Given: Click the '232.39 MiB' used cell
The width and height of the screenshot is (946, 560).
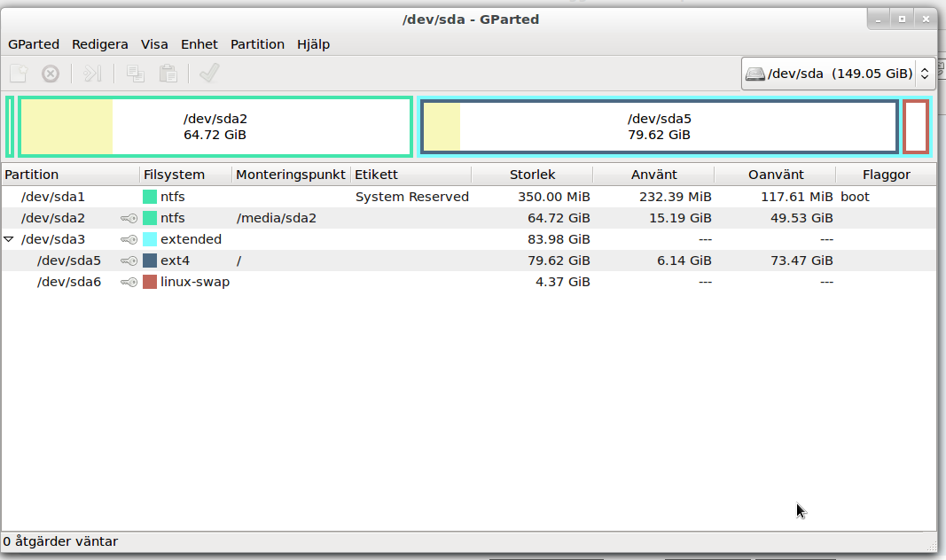Looking at the screenshot, I should tap(675, 197).
